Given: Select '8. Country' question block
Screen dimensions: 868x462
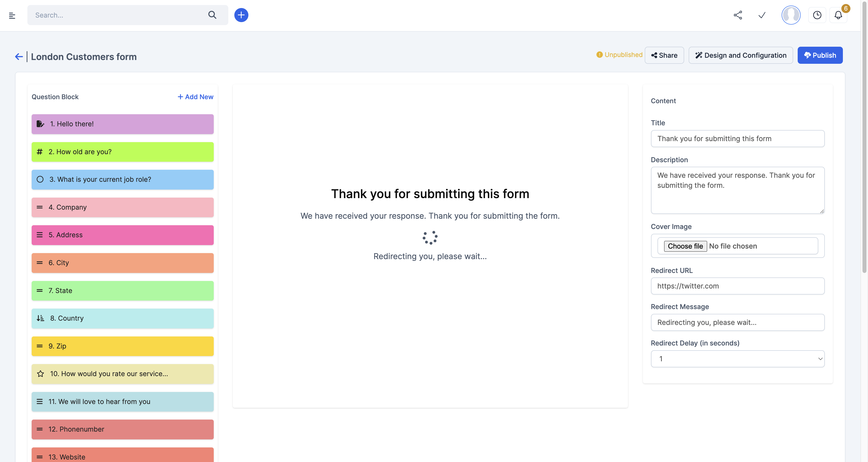Looking at the screenshot, I should tap(122, 318).
